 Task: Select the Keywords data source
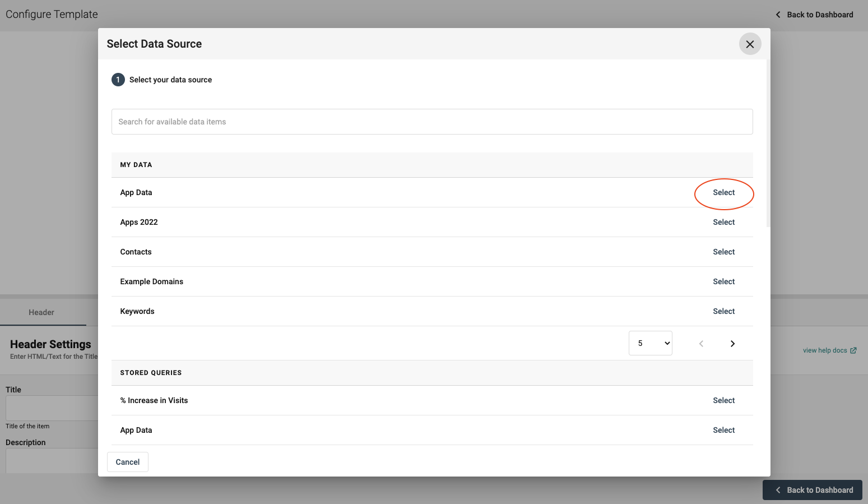(723, 311)
